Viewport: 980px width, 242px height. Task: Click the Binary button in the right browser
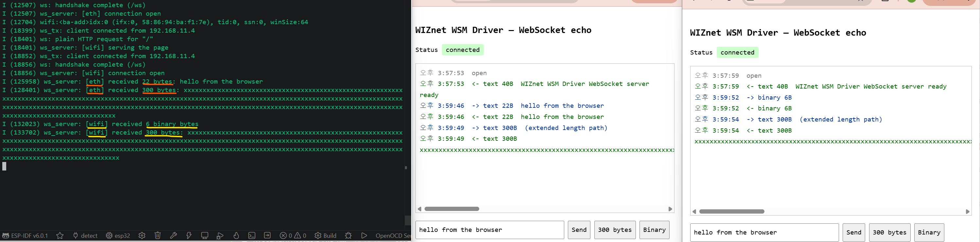click(x=929, y=233)
